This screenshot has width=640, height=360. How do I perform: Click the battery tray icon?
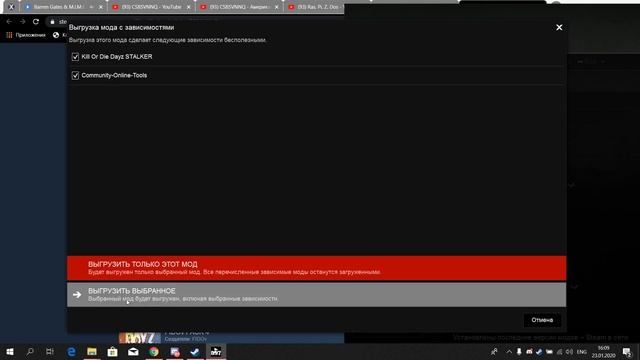549,351
